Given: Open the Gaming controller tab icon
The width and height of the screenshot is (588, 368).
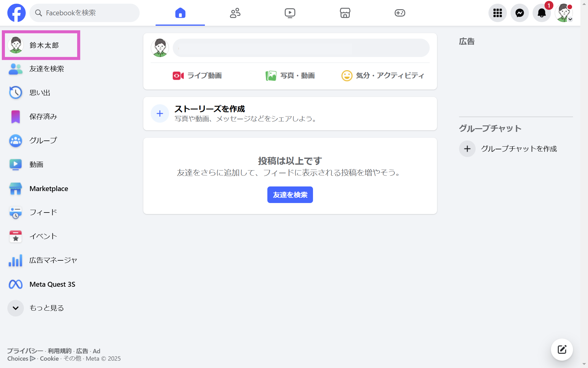Looking at the screenshot, I should [x=400, y=13].
